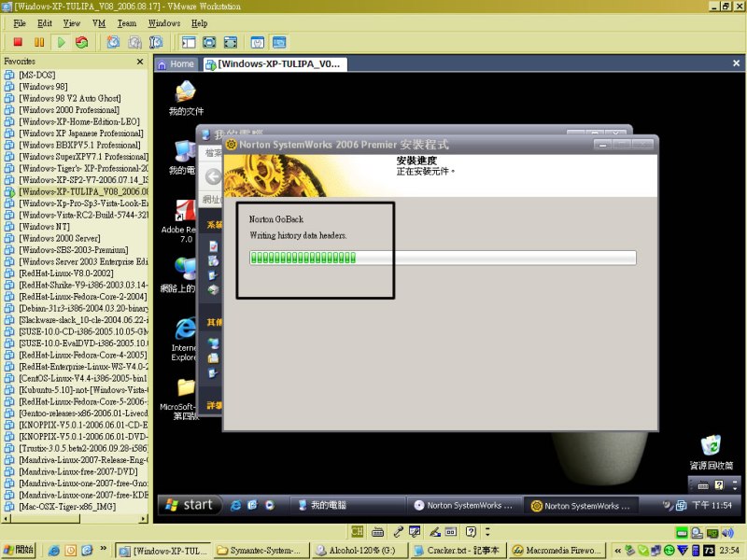Open the Windows menu
This screenshot has height=560, width=747.
pos(164,23)
